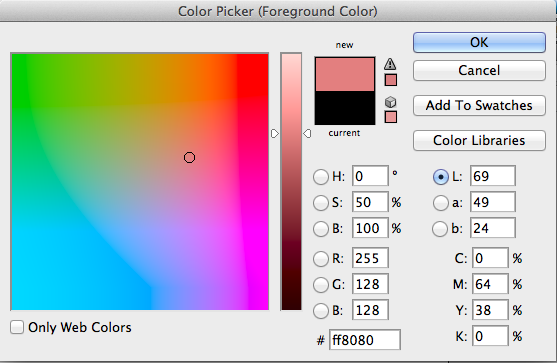Select the H hue radio button
Image resolution: width=557 pixels, height=363 pixels.
pos(320,177)
